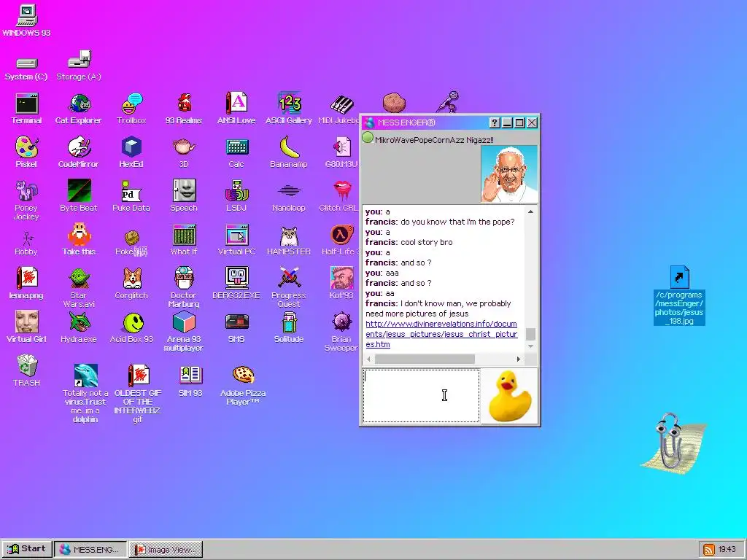Click the 19:43 taskbar clock
This screenshot has width=747, height=560.
coord(727,550)
